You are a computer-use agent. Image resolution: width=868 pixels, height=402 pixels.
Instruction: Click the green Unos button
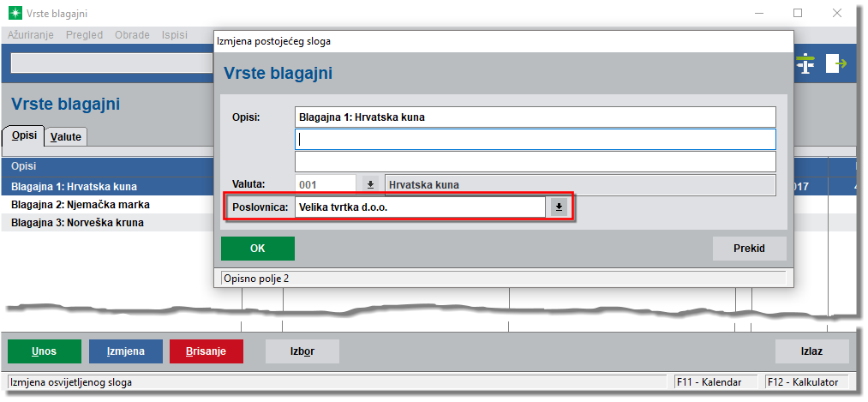click(x=45, y=351)
